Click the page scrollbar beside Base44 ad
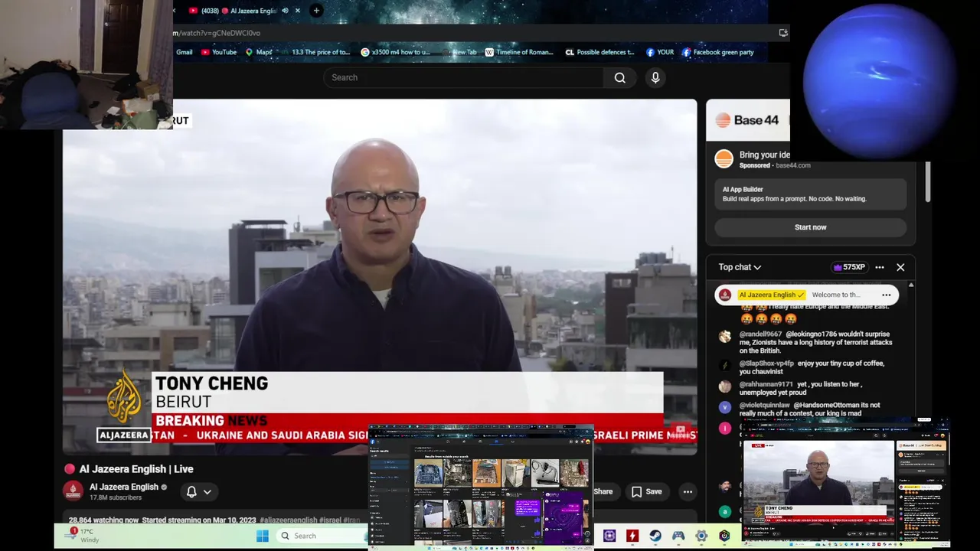This screenshot has width=980, height=551. pyautogui.click(x=927, y=182)
